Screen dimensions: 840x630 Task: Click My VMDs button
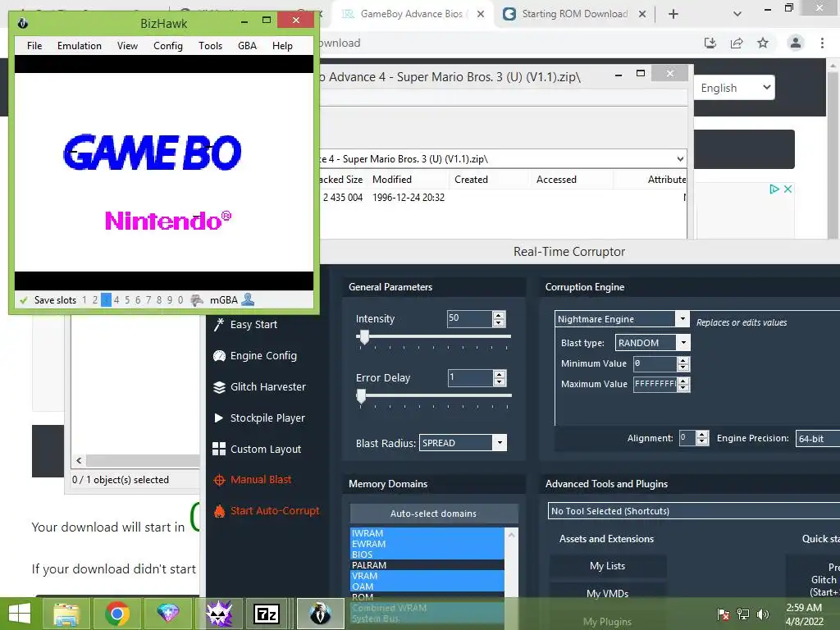(608, 594)
